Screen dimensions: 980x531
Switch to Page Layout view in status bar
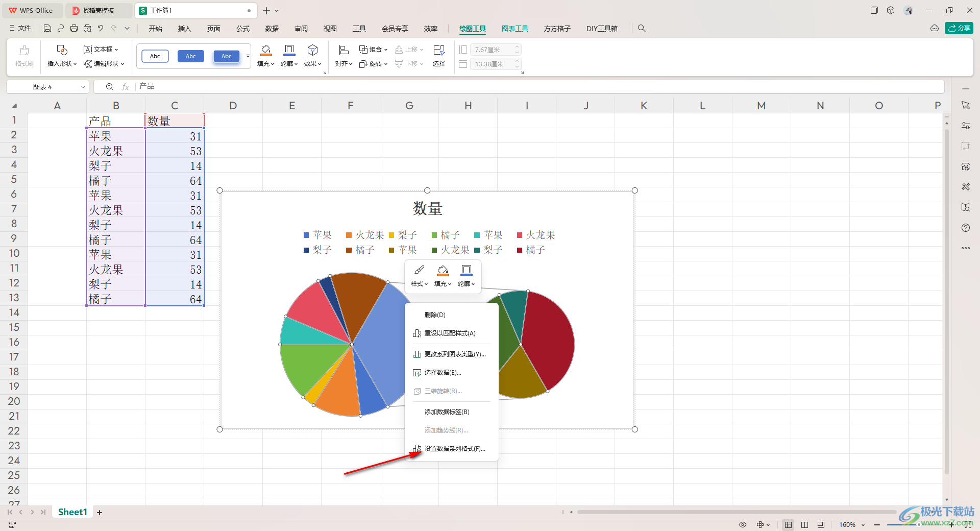(x=805, y=525)
